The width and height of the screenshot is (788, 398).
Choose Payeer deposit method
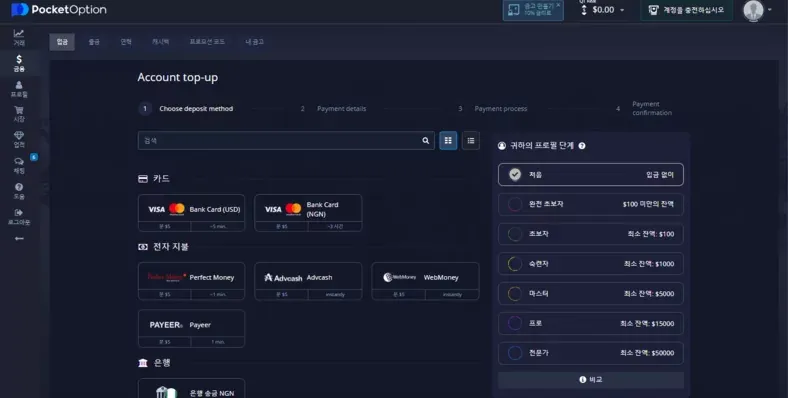coord(191,329)
